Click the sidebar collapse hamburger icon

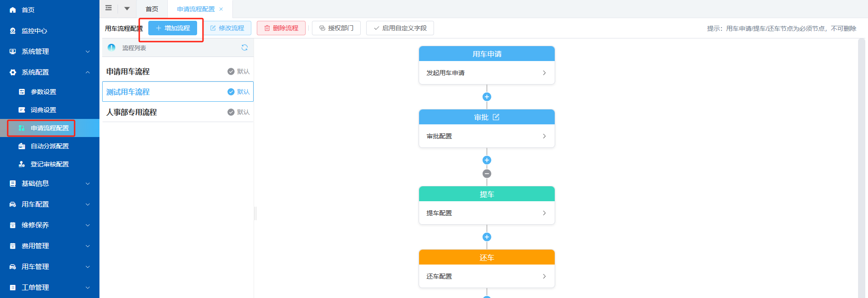click(108, 8)
